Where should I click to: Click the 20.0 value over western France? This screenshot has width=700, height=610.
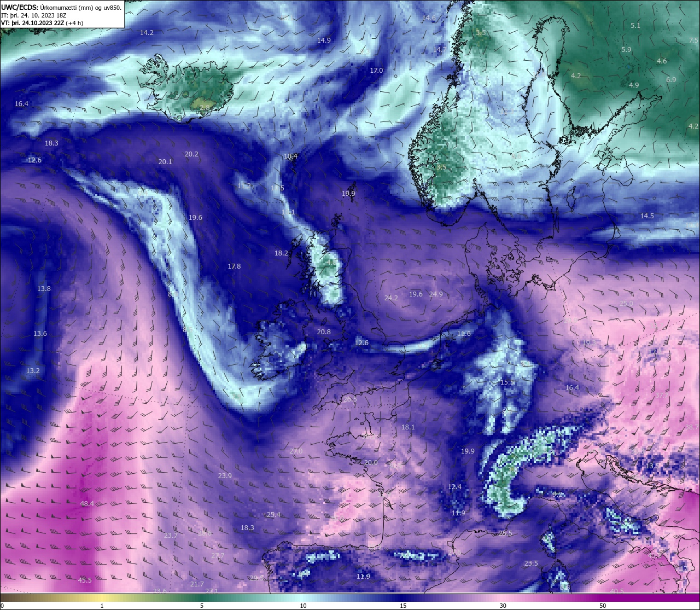click(371, 463)
